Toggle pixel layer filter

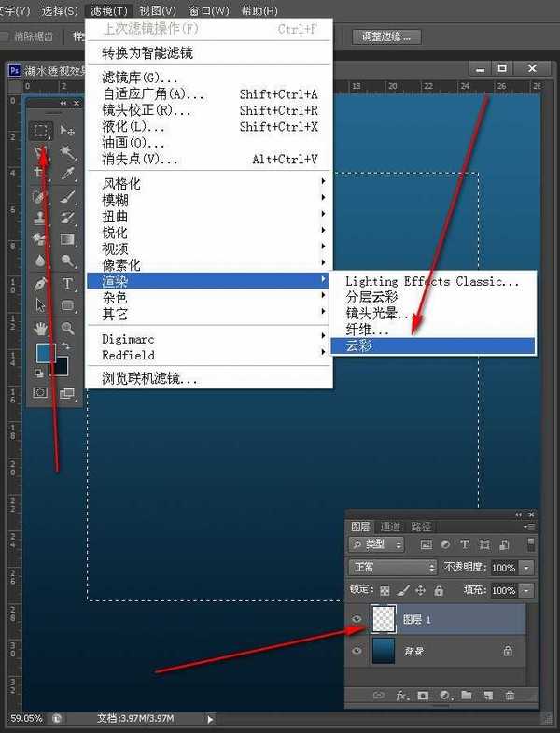coord(427,544)
